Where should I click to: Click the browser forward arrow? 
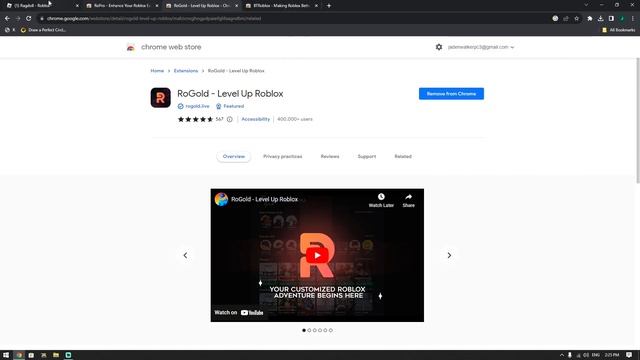(x=18, y=18)
